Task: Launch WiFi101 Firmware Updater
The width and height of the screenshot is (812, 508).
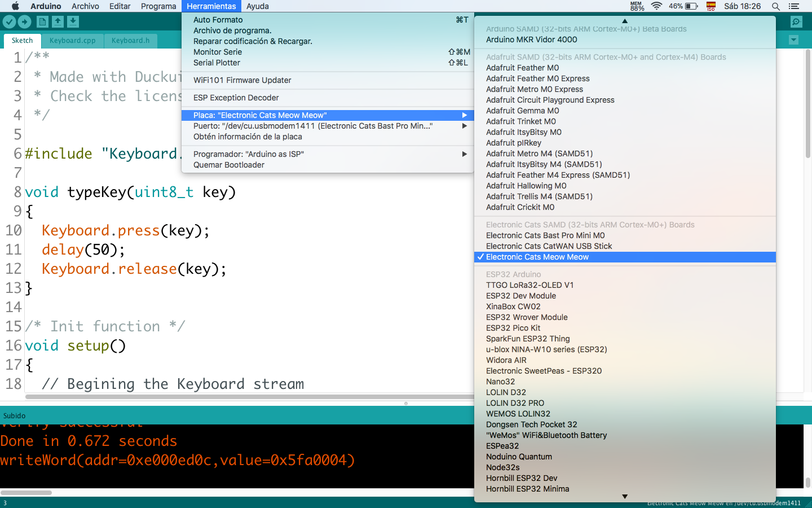Action: coord(328,80)
